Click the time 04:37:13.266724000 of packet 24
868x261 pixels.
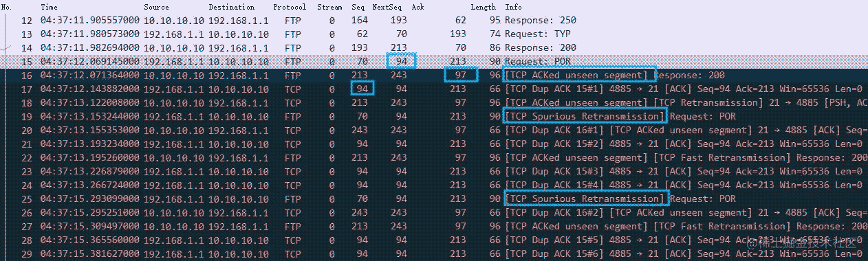[90, 185]
